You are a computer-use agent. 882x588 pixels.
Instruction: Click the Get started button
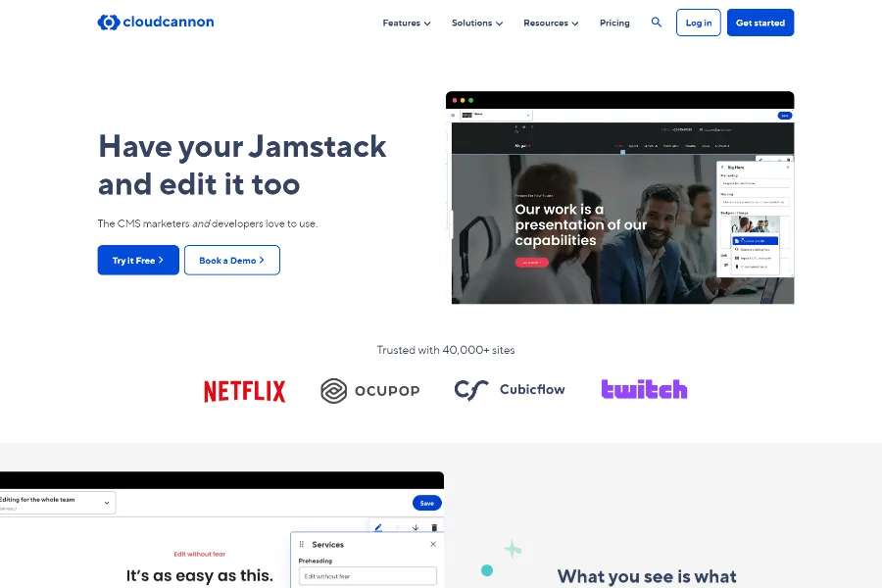coord(760,23)
